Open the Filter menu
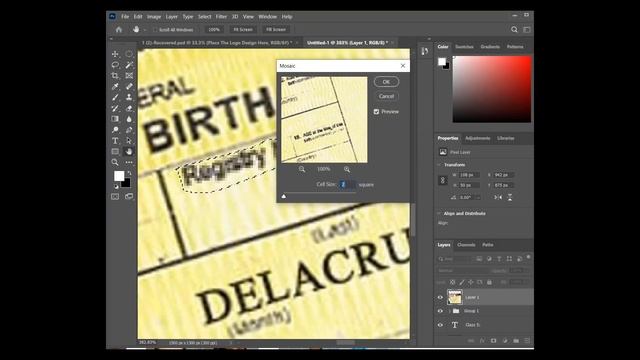This screenshot has width=640, height=360. pyautogui.click(x=221, y=17)
